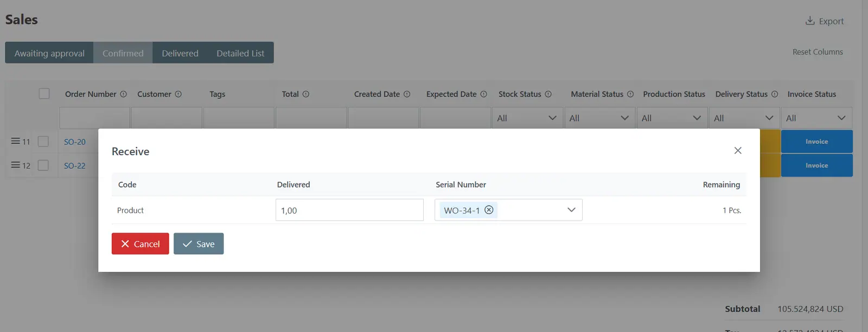868x332 pixels.
Task: Check the box for order SO-22
Action: click(x=43, y=165)
